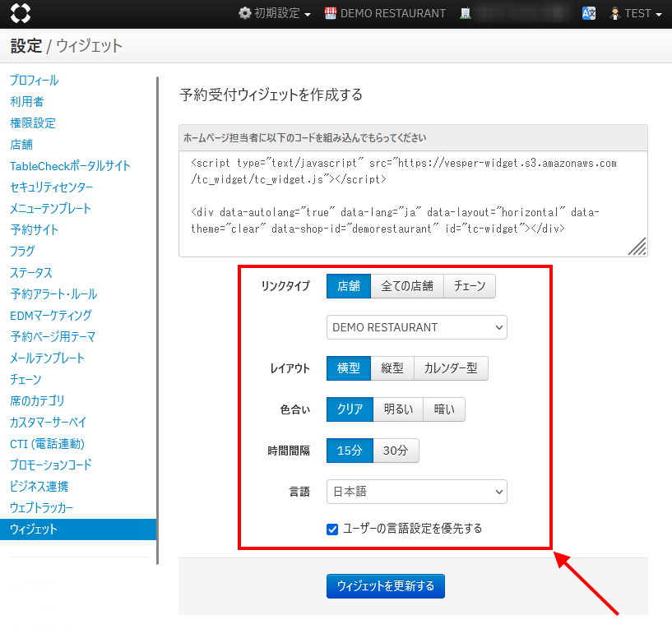Viewport: 672px width, 638px height.
Task: Choose the 暗い color theme
Action: coord(444,409)
